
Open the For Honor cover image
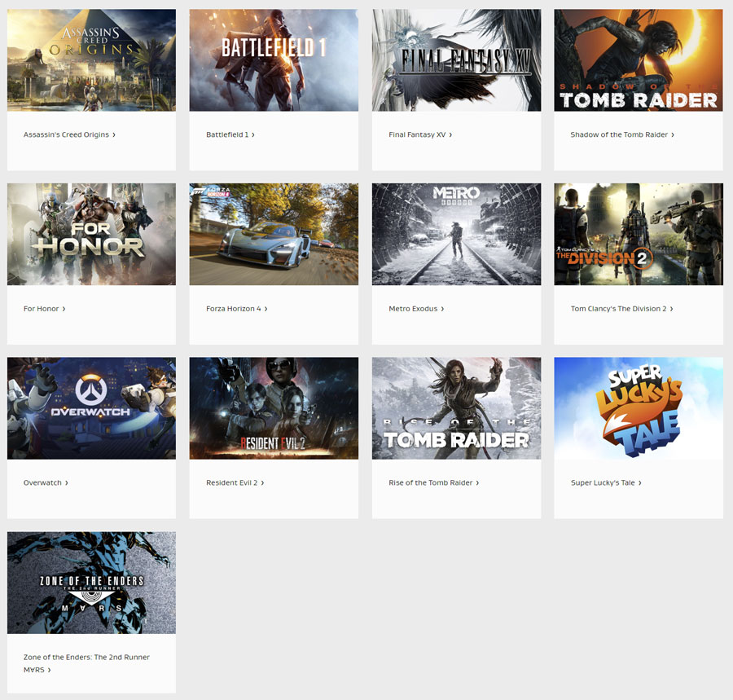point(91,234)
